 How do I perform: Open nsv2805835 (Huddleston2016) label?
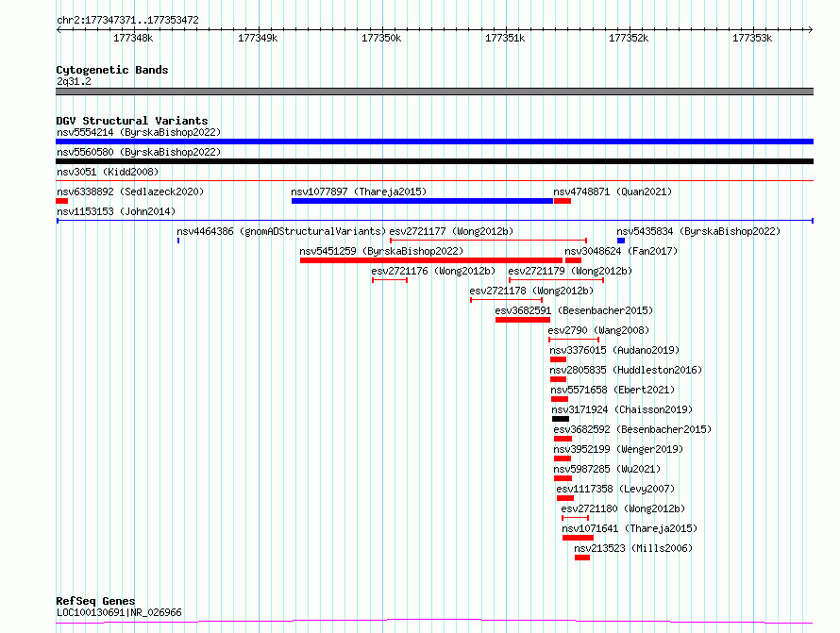(626, 370)
